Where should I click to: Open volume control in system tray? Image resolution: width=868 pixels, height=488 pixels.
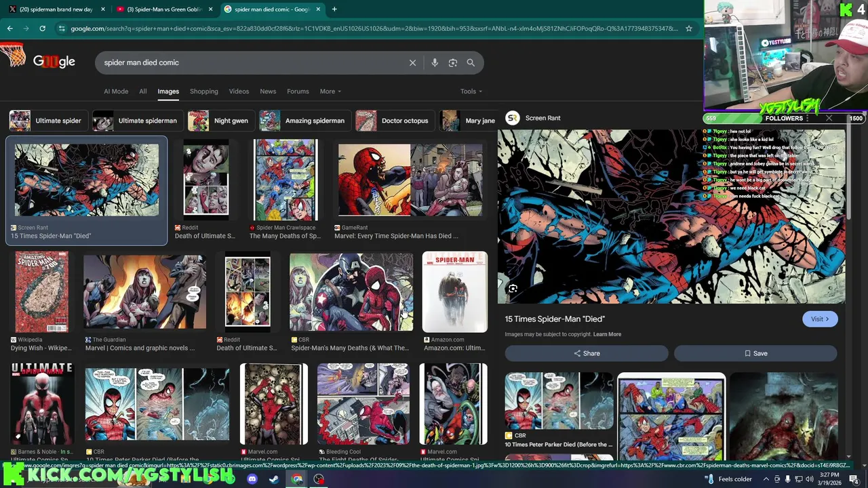click(809, 479)
